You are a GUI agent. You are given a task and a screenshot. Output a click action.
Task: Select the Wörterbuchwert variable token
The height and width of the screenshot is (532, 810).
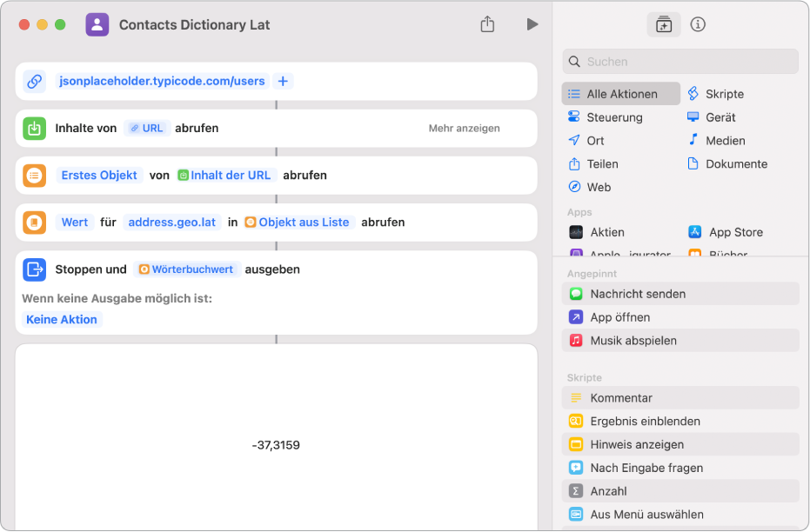[186, 269]
